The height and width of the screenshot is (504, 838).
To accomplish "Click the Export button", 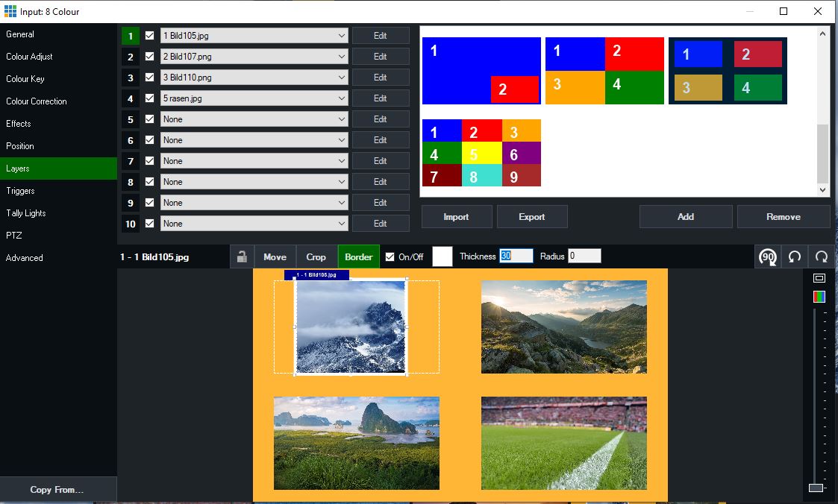I will coord(532,217).
